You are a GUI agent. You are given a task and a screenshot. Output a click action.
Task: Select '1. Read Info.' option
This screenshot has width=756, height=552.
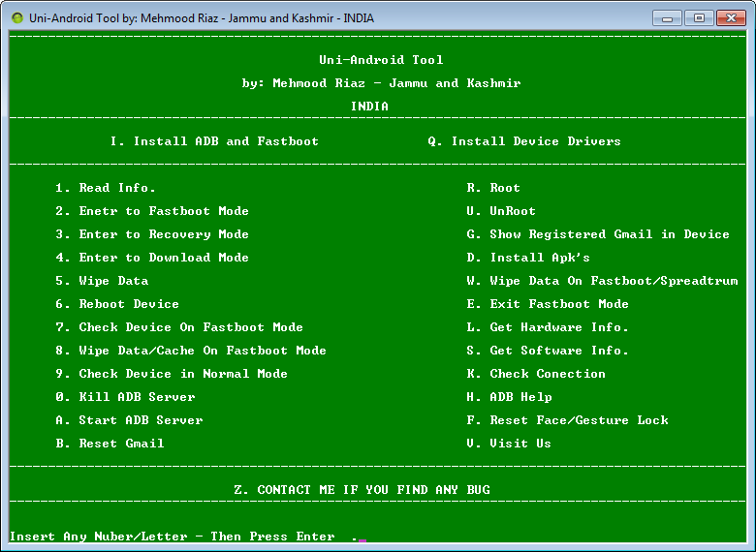[x=105, y=187]
